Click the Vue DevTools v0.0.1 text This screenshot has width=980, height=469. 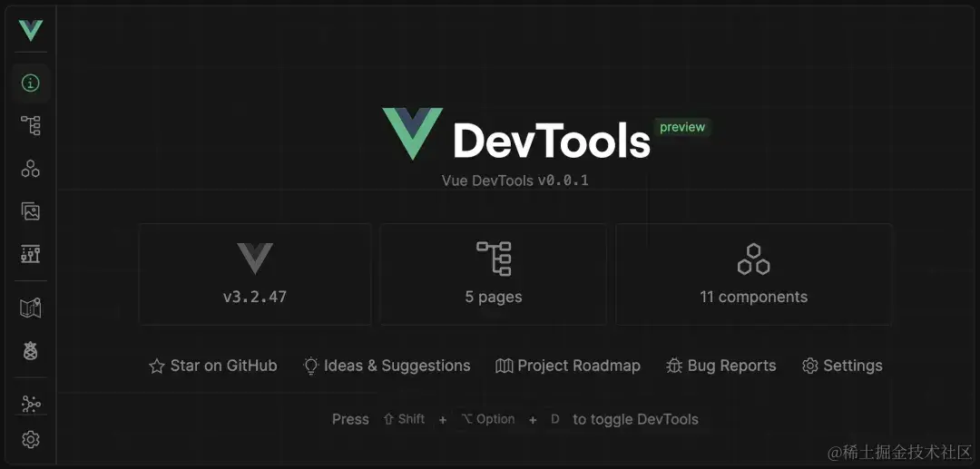coord(515,181)
